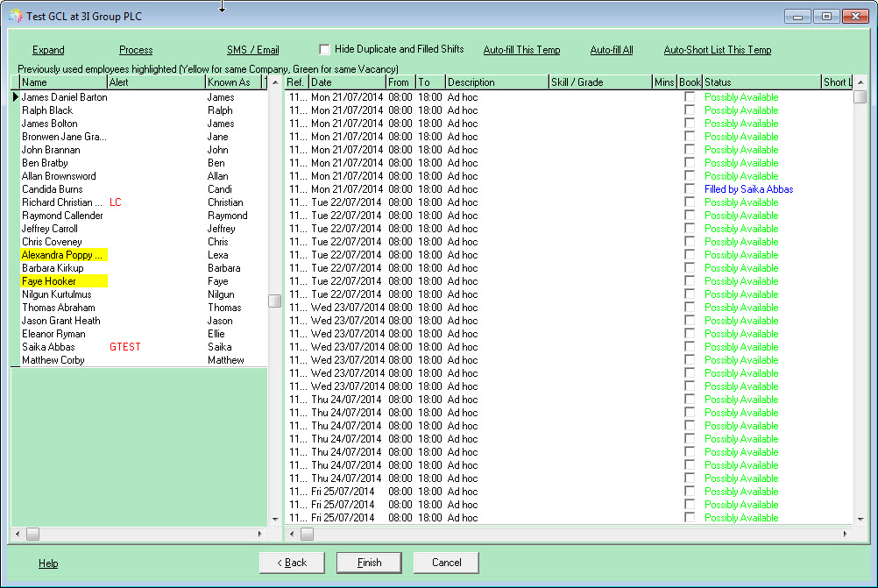Toggle Hide Duplicate and Filled Shifts checkbox
This screenshot has width=878, height=588.
(324, 49)
